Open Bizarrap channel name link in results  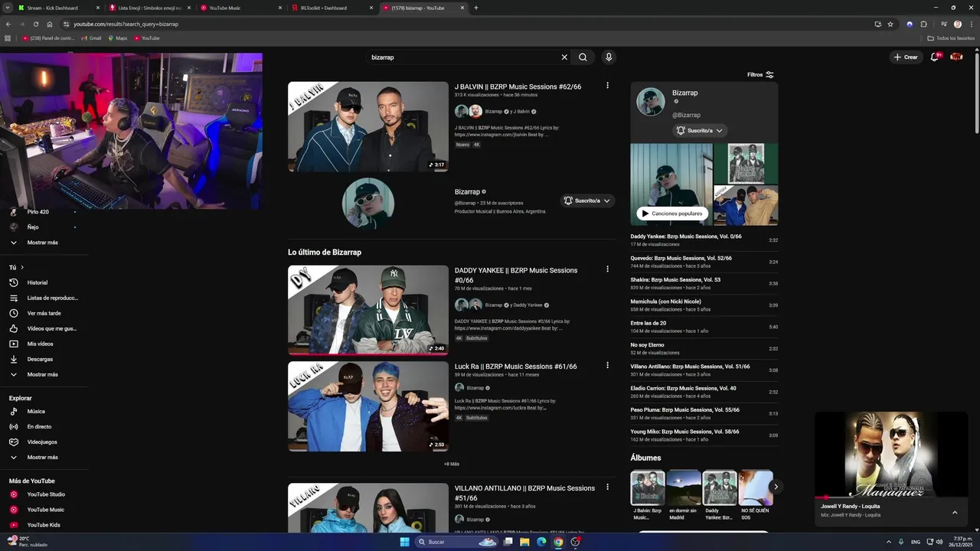(x=467, y=191)
